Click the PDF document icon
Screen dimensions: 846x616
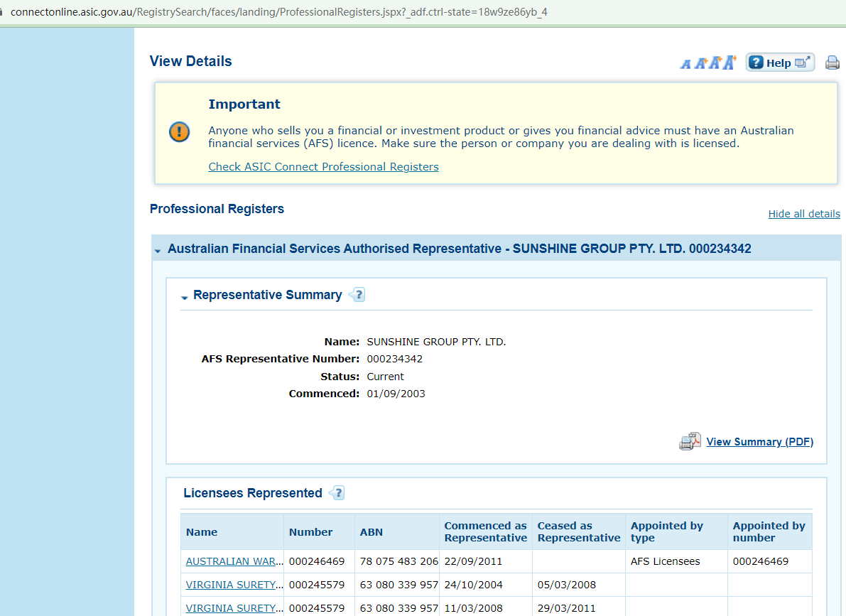[x=690, y=442]
